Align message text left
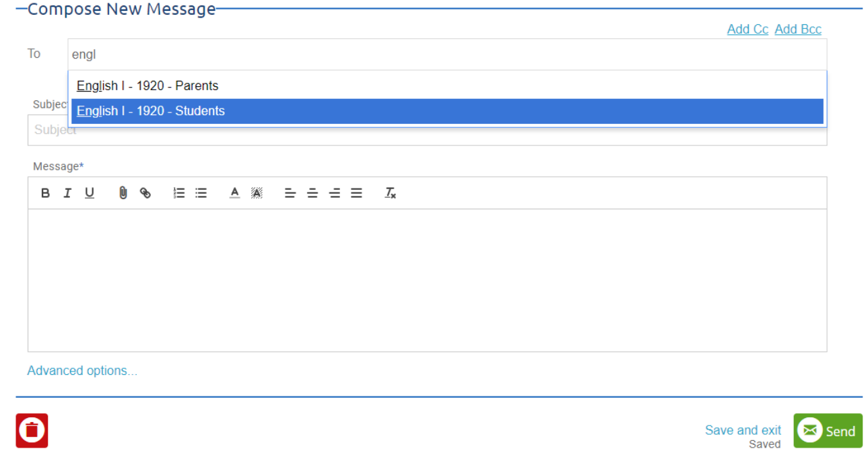 click(x=290, y=193)
